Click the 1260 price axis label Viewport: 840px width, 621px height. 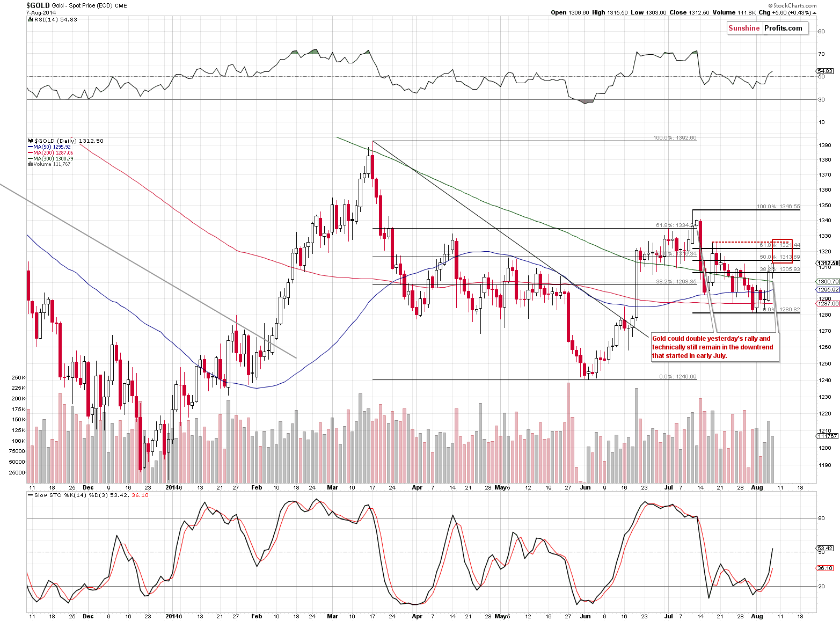pyautogui.click(x=825, y=347)
